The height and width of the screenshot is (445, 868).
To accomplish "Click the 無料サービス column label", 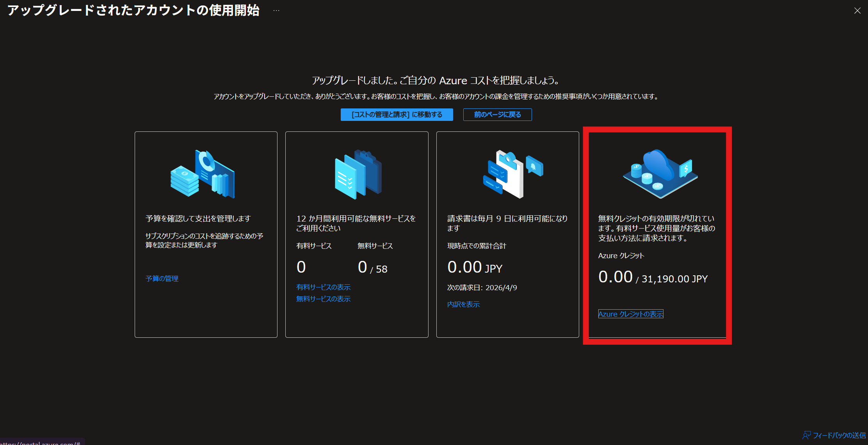I will click(375, 246).
